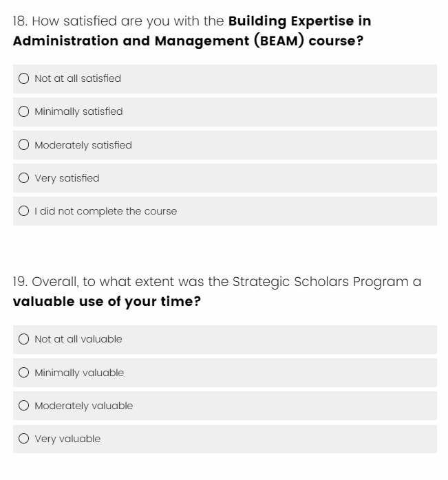Click question 19 'valuable use of your time' text
The image size is (448, 480).
[107, 302]
